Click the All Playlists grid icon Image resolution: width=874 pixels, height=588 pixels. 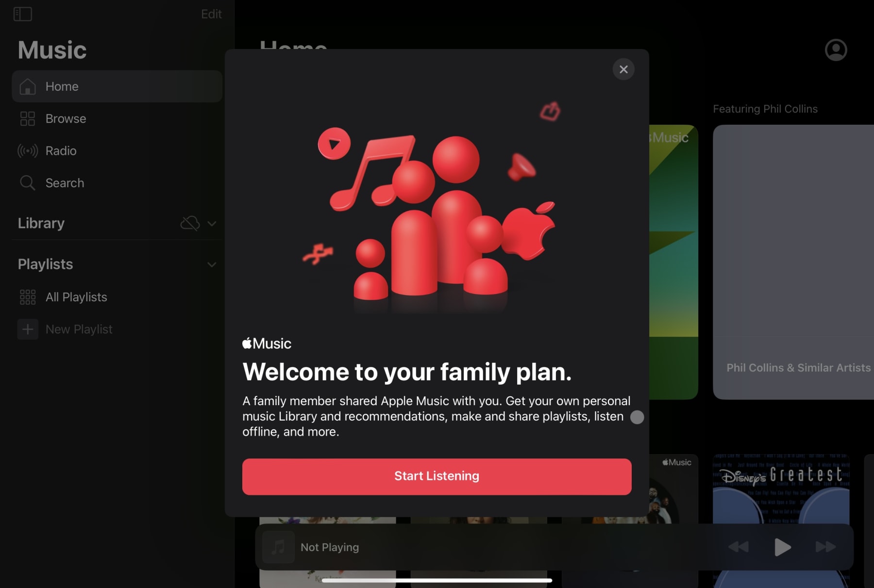coord(28,297)
